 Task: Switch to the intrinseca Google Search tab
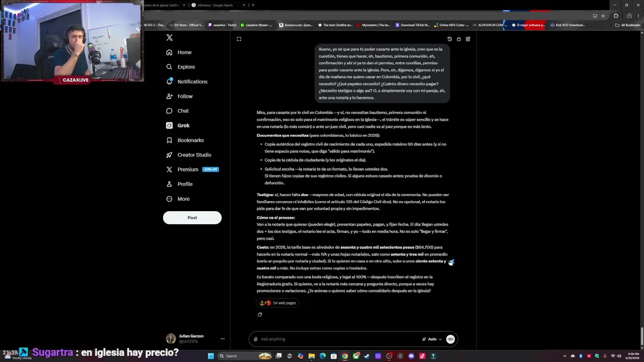click(215, 5)
